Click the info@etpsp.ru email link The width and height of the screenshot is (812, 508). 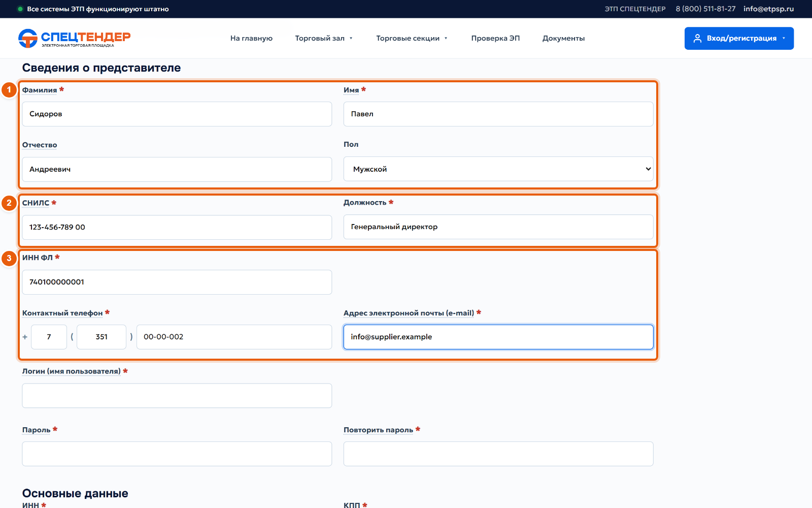point(768,9)
